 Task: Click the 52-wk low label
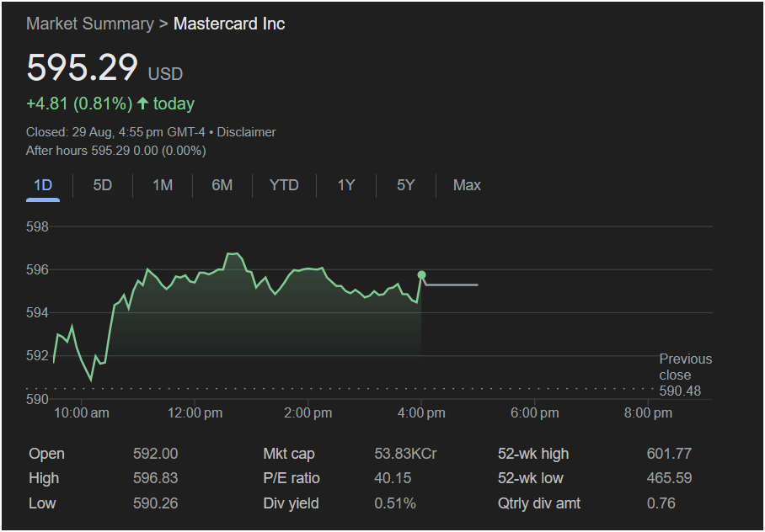click(530, 478)
